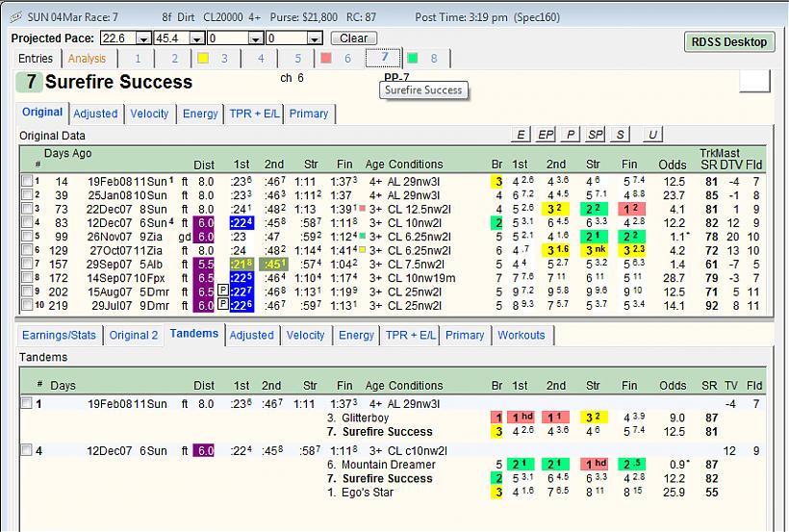The height and width of the screenshot is (532, 789).
Task: Toggle checkbox for row 10 29Jul07
Action: pos(27,305)
